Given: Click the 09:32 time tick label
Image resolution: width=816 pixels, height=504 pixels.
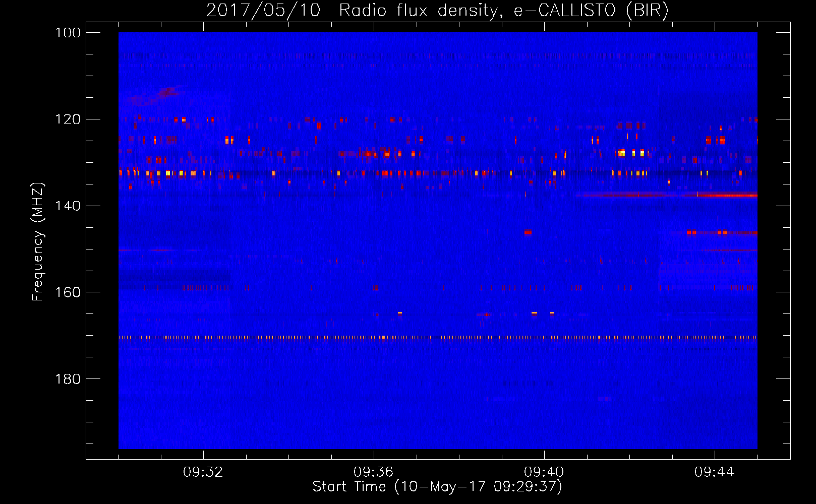Looking at the screenshot, I should [203, 472].
